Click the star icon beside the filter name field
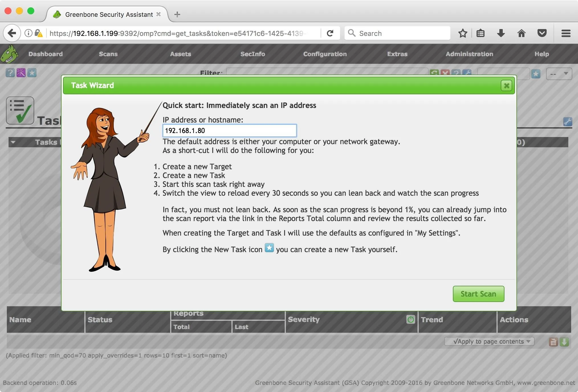 536,74
